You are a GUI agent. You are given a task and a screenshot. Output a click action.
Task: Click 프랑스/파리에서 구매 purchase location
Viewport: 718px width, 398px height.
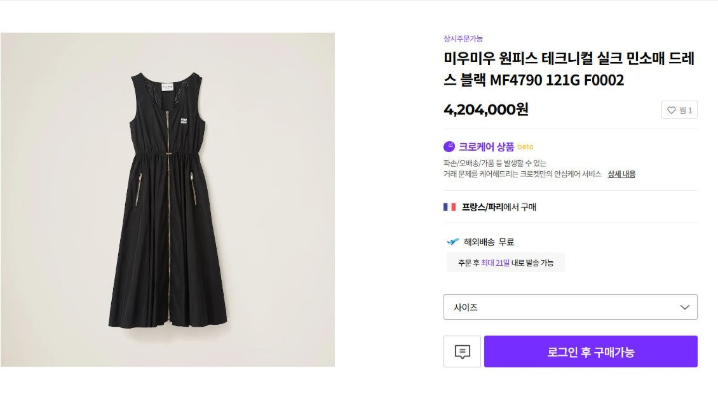click(499, 207)
